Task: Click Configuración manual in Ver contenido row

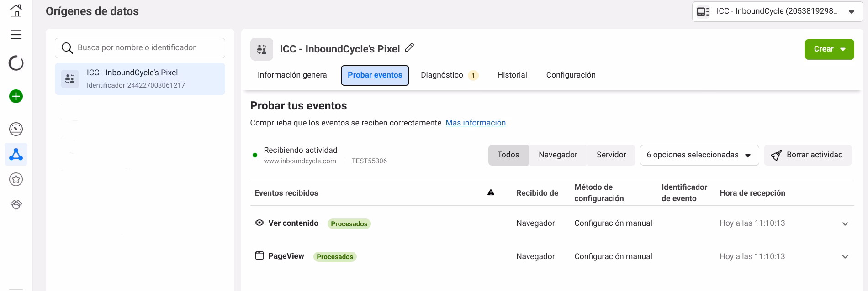Action: click(613, 223)
